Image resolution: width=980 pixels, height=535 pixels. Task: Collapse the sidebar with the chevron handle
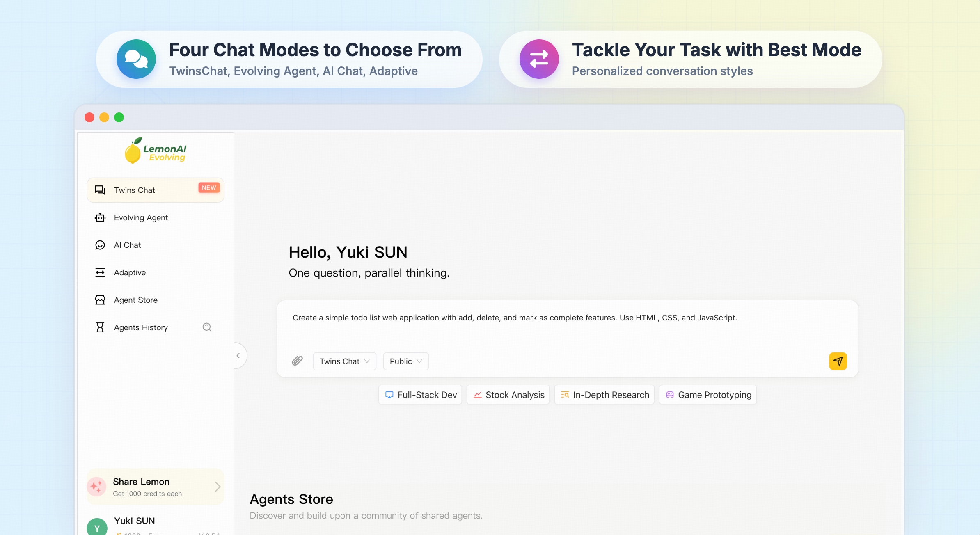pyautogui.click(x=238, y=356)
